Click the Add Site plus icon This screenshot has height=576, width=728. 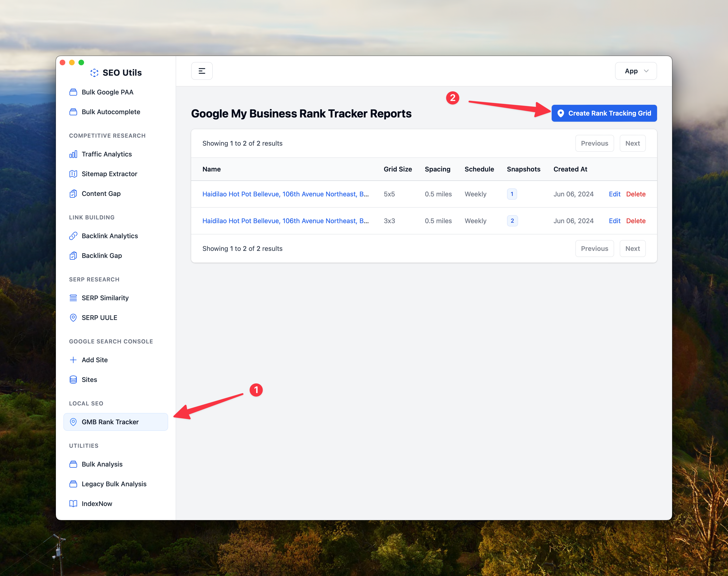(73, 360)
